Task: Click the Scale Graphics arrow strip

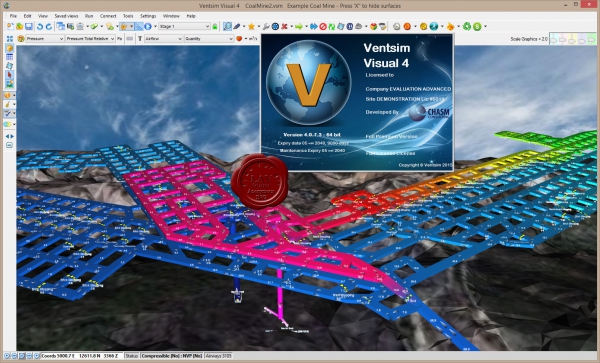Action: click(572, 39)
